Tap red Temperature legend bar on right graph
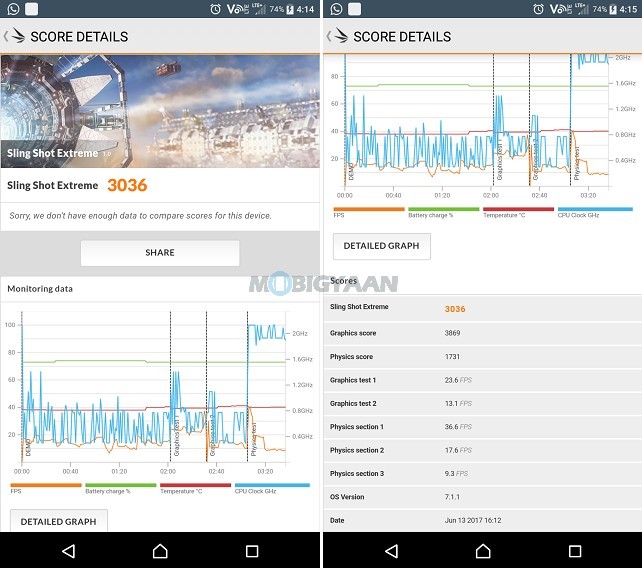 [519, 209]
